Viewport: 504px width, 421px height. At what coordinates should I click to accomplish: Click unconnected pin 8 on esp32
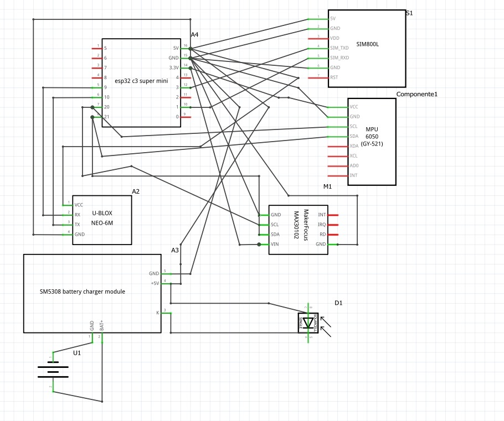[97, 77]
